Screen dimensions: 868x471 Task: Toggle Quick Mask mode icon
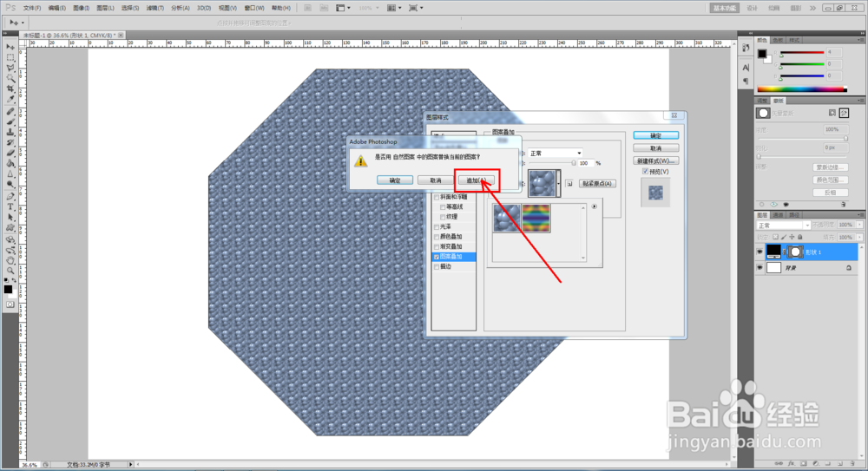coord(10,304)
